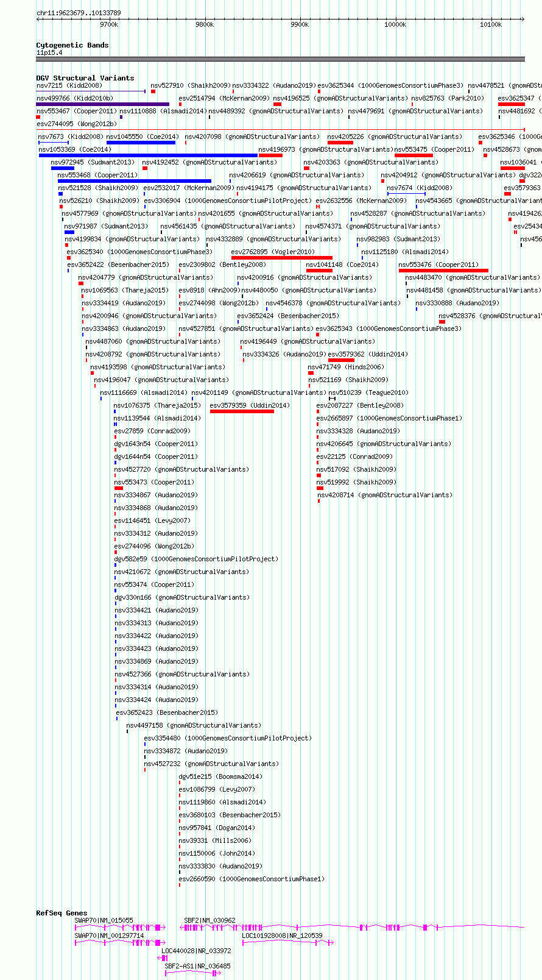
Task: Click the nsv971987 (Sudmant2013) label
Action: point(107,226)
